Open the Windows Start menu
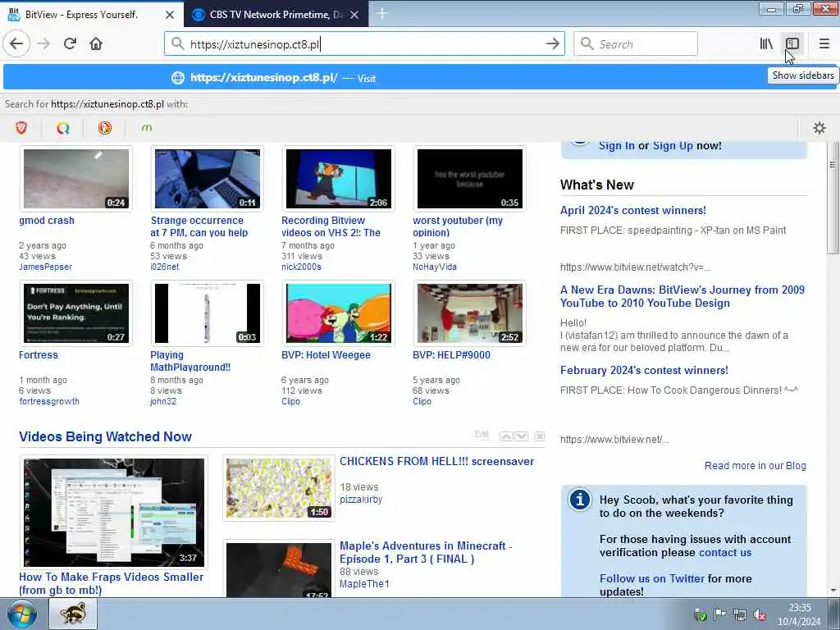The width and height of the screenshot is (840, 630). pos(21,614)
